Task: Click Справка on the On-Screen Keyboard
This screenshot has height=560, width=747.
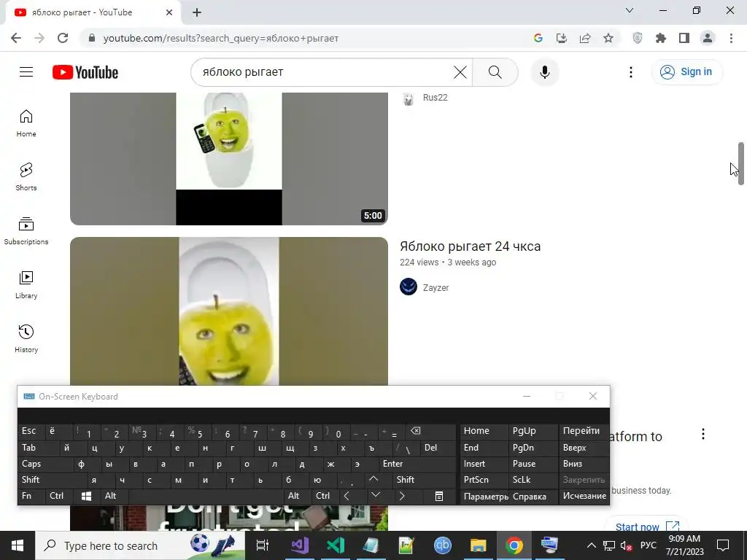Action: point(533,496)
